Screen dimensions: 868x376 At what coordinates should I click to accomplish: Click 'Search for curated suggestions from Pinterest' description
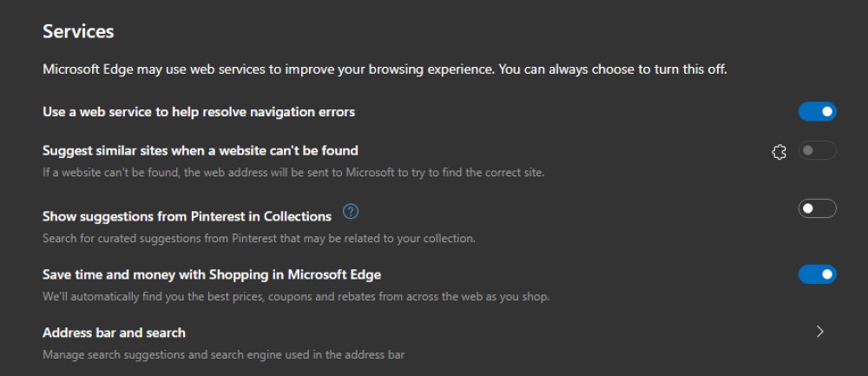coord(259,239)
